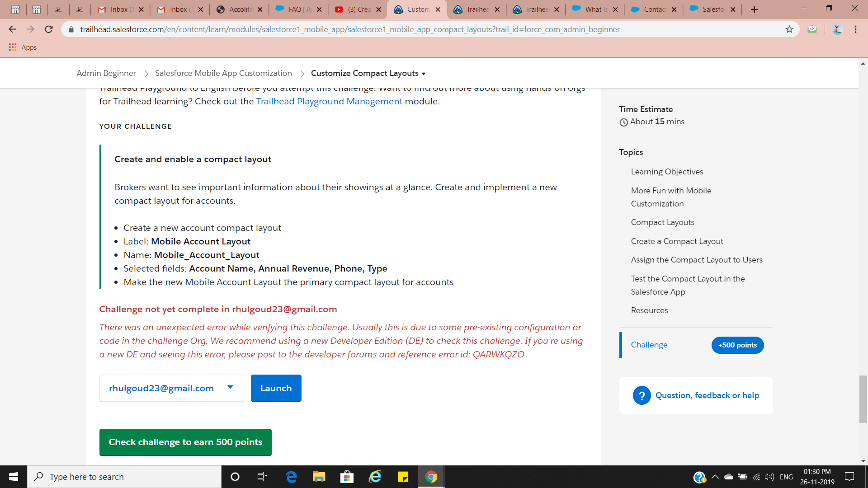The width and height of the screenshot is (868, 488).
Task: Show hidden system tray icons chevron
Action: [715, 477]
